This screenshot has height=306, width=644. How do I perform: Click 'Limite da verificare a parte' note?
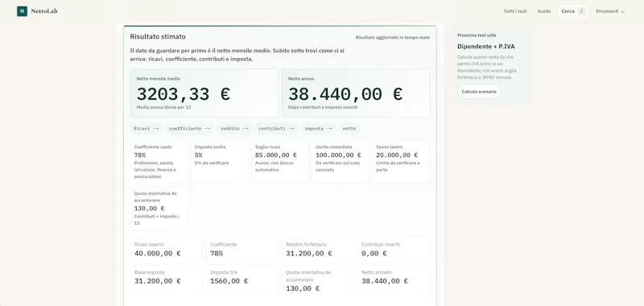coord(398,167)
